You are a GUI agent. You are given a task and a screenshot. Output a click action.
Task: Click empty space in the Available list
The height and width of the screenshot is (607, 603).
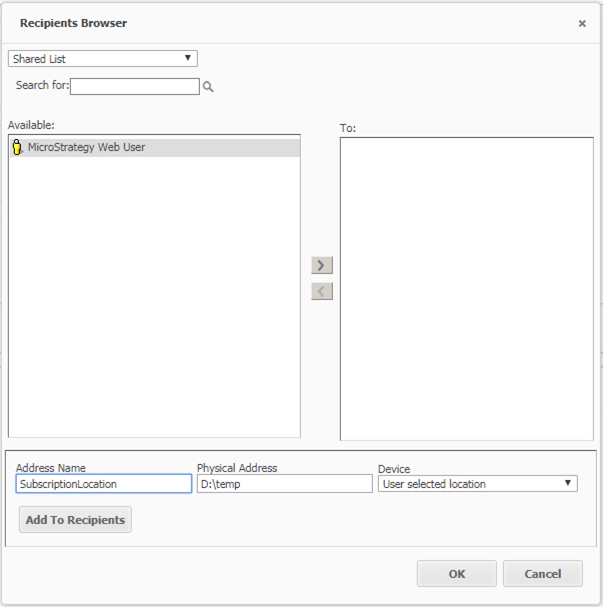(x=154, y=300)
